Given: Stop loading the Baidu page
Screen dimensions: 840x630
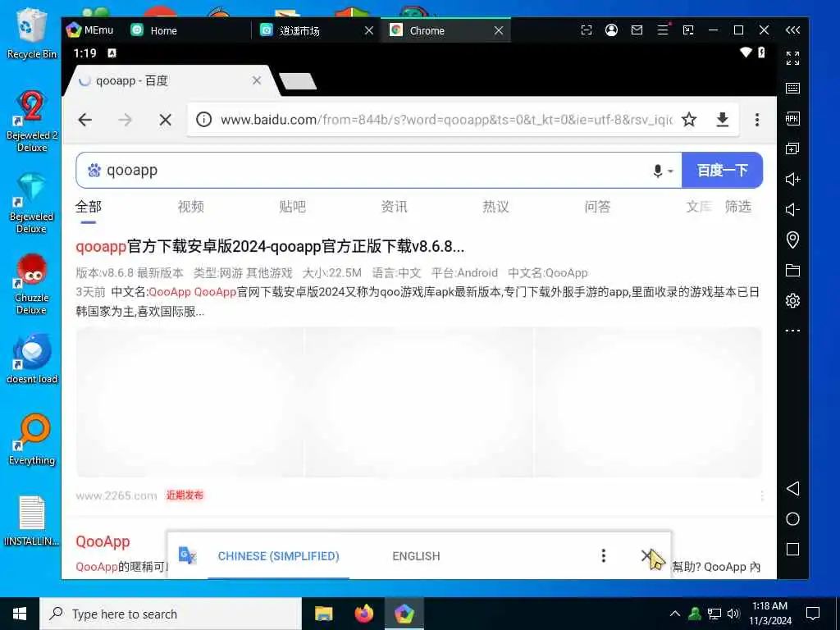Looking at the screenshot, I should tap(166, 120).
